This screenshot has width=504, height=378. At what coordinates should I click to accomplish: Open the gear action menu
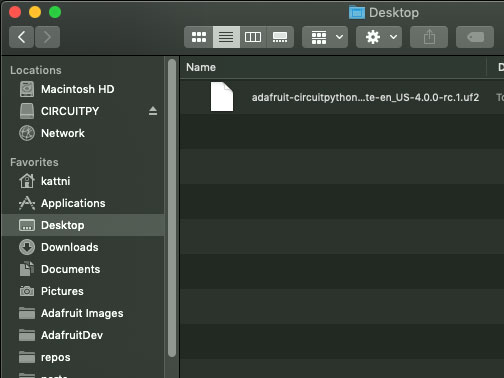click(x=379, y=37)
